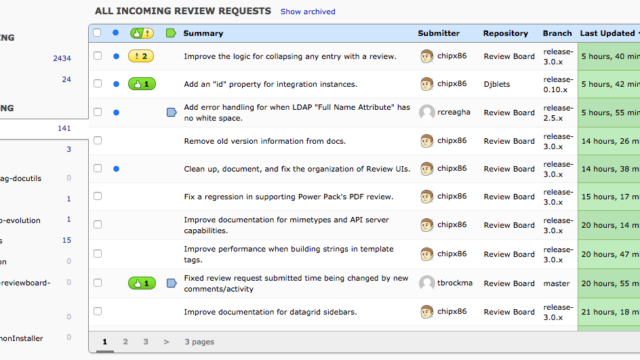
Task: Go to page 3 of results
Action: 146,342
